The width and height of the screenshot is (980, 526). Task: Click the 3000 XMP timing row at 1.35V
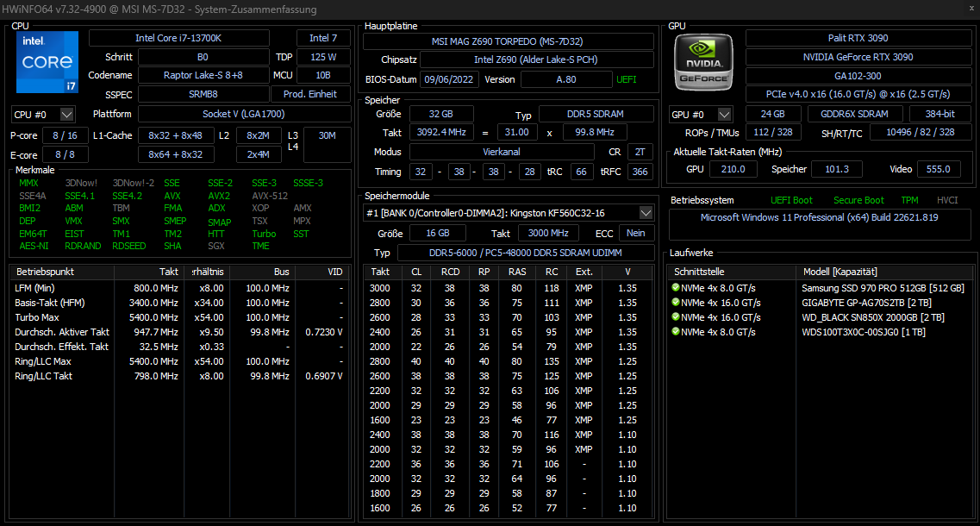[x=508, y=288]
